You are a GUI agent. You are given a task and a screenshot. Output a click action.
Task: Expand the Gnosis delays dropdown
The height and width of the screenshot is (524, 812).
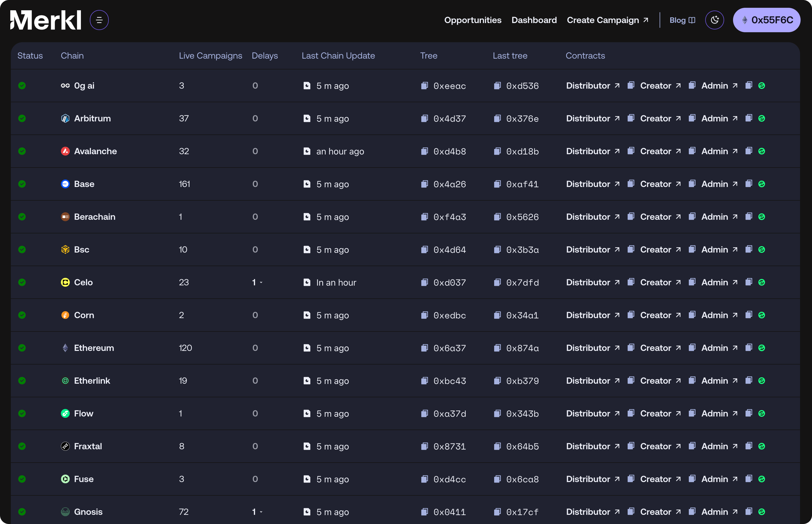[x=257, y=511]
